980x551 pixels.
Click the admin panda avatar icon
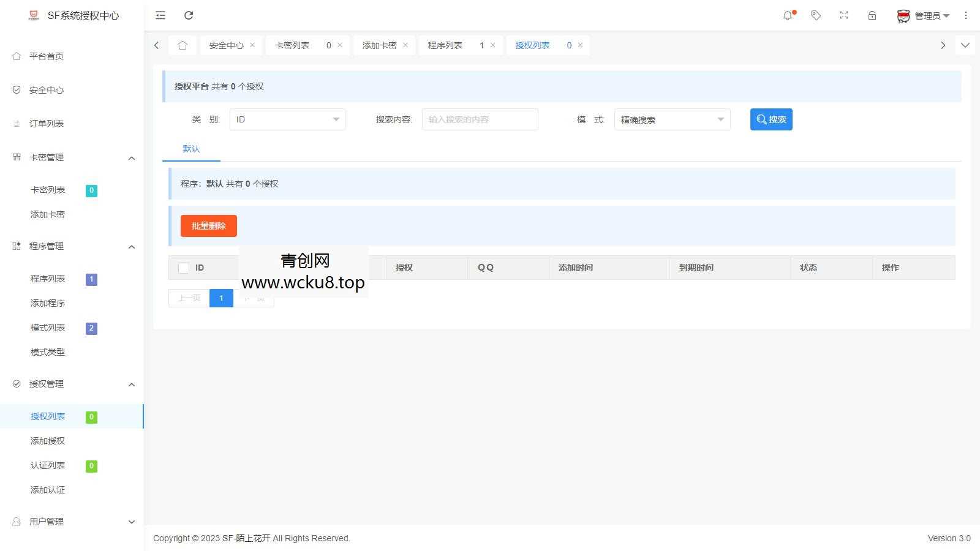click(903, 15)
